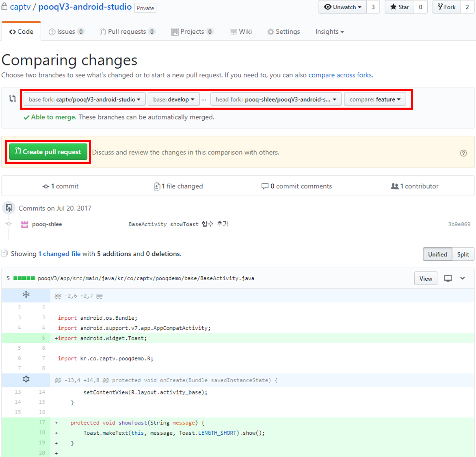Expand the first diff hunk context icon
Screen dimensions: 476x457
click(x=26, y=295)
